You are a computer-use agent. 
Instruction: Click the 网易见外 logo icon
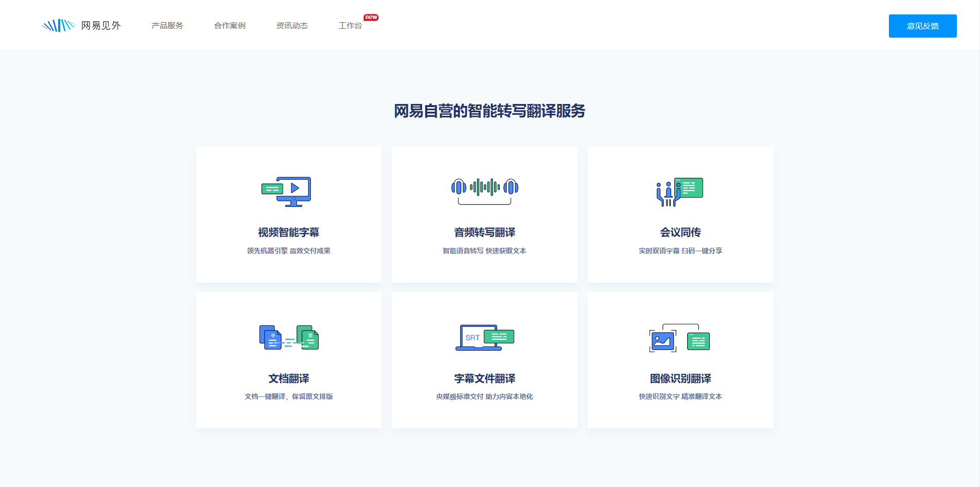click(x=58, y=25)
